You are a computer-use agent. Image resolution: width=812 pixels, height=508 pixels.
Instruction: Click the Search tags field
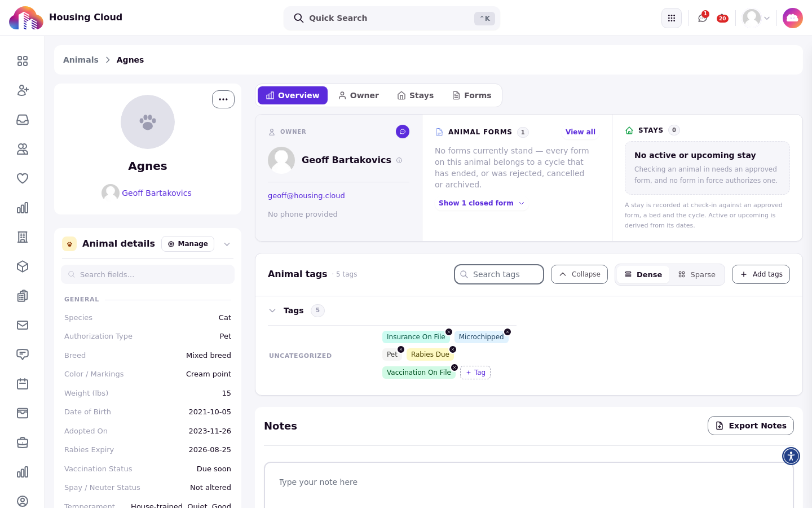click(x=499, y=274)
